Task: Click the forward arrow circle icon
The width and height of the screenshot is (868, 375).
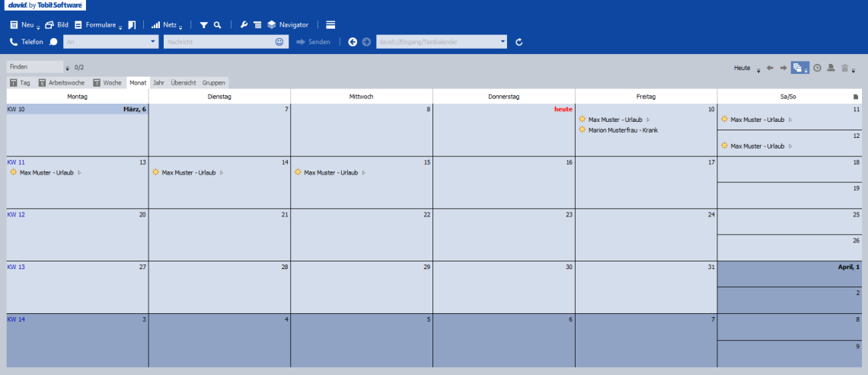Action: tap(366, 42)
